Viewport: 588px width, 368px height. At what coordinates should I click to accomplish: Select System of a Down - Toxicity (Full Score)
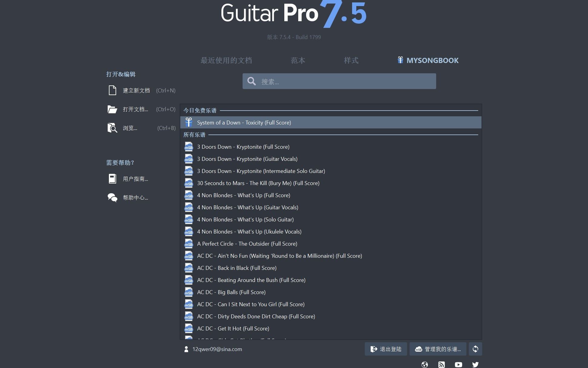click(331, 122)
